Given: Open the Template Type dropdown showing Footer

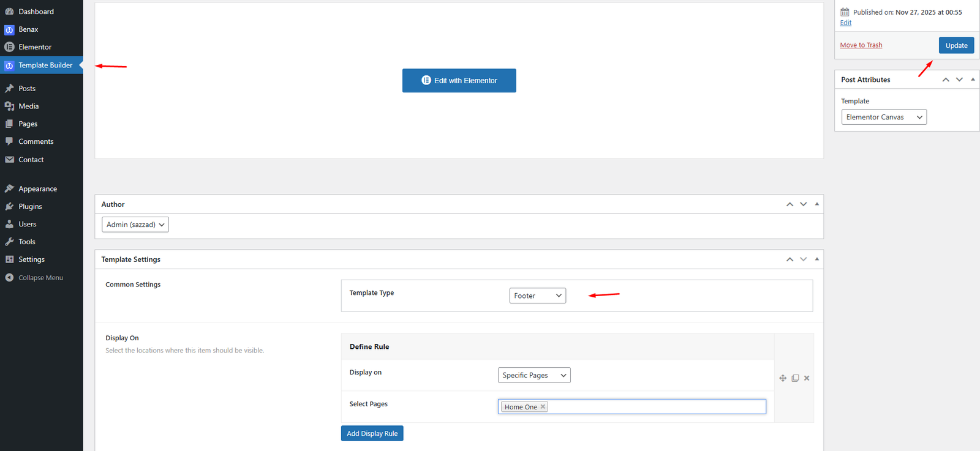Looking at the screenshot, I should point(537,296).
